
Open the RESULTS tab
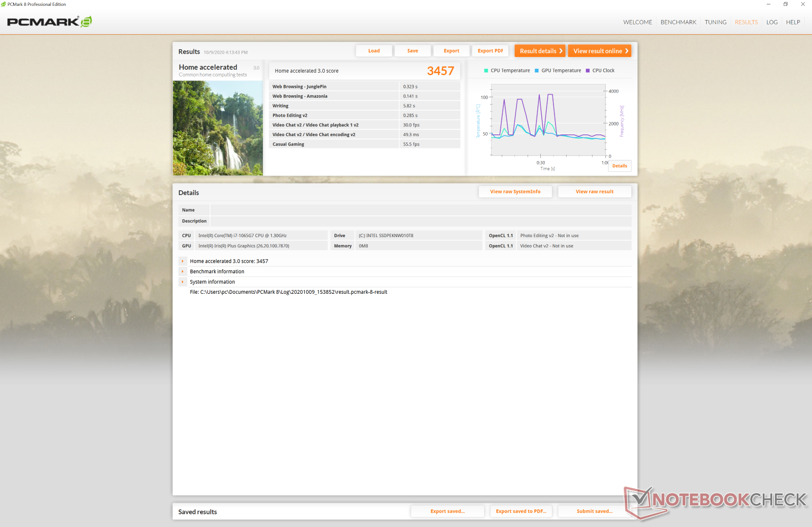coord(746,22)
